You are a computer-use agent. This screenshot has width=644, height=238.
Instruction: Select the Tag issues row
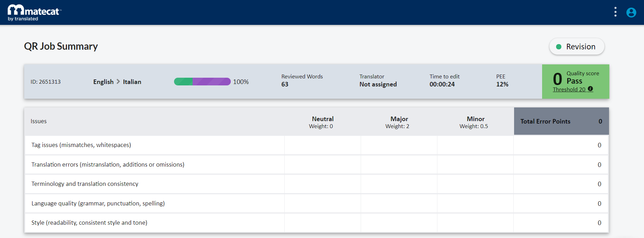81,145
